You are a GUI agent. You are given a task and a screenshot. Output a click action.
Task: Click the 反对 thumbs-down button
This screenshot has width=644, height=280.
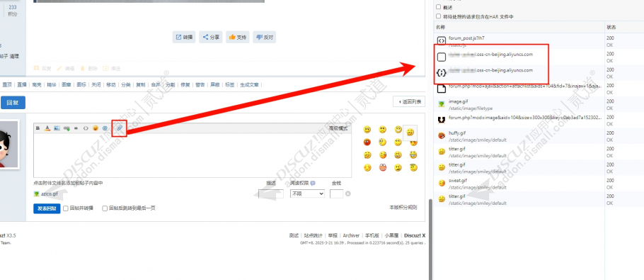pos(265,37)
